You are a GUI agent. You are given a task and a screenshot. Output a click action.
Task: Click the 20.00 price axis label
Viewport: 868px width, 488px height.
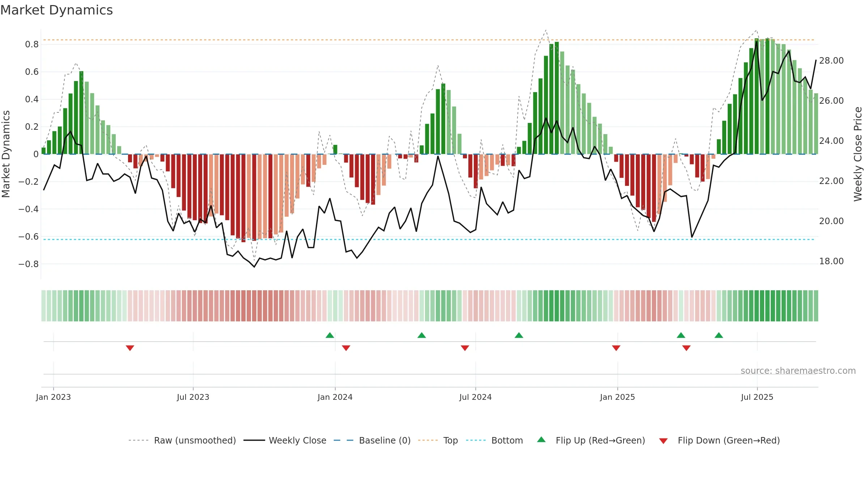(831, 221)
